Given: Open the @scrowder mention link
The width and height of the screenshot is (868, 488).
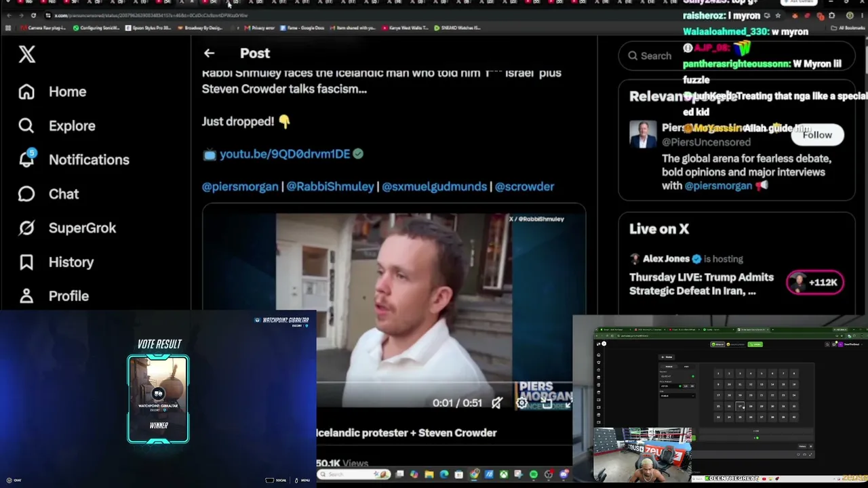Looking at the screenshot, I should (x=524, y=186).
